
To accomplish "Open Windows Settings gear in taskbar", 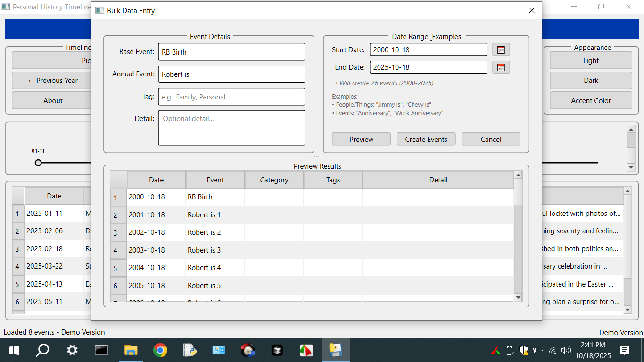I will [72, 350].
